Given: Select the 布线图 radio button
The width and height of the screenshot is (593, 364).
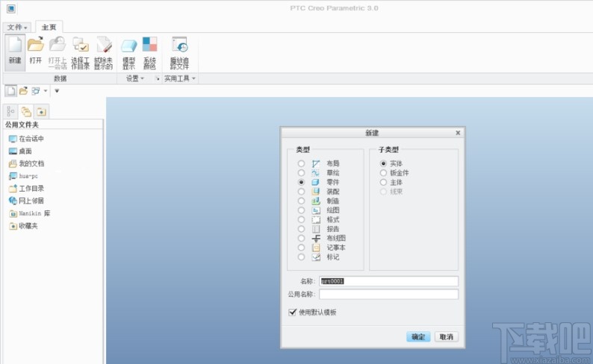Looking at the screenshot, I should 301,238.
